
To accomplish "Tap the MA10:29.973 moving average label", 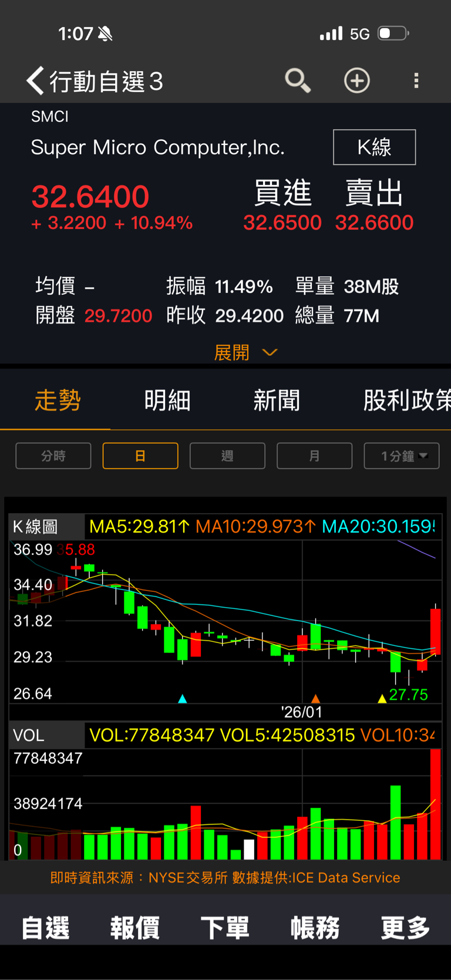I will pos(255,526).
